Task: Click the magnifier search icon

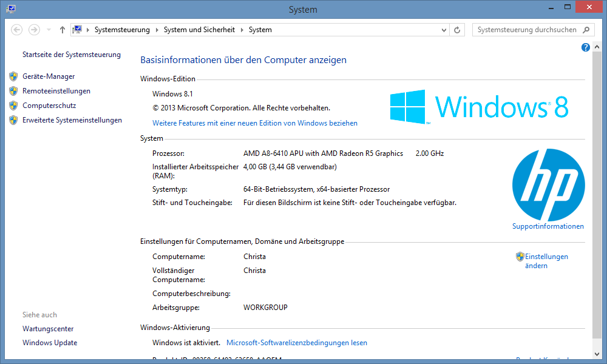Action: tap(586, 30)
